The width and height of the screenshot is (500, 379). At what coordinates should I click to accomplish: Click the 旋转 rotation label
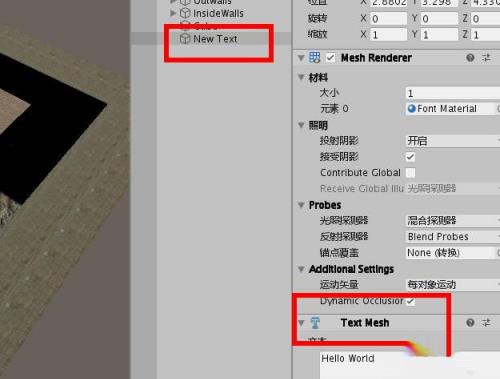coord(317,18)
